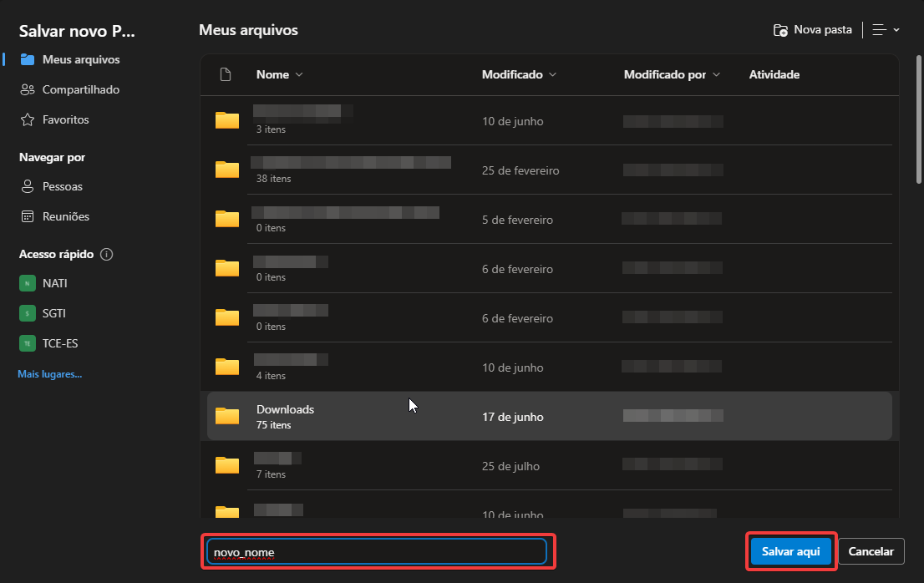Image resolution: width=924 pixels, height=583 pixels.
Task: Click the file name input field
Action: pos(377,552)
